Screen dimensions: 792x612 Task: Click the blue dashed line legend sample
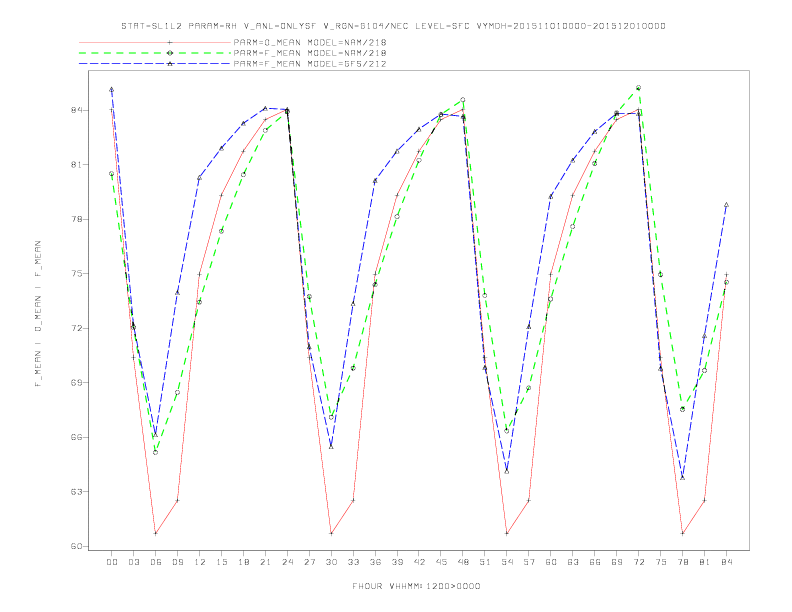click(x=155, y=64)
